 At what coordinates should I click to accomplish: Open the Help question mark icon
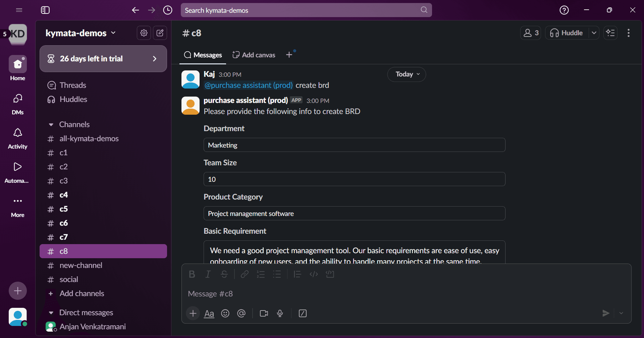click(564, 10)
